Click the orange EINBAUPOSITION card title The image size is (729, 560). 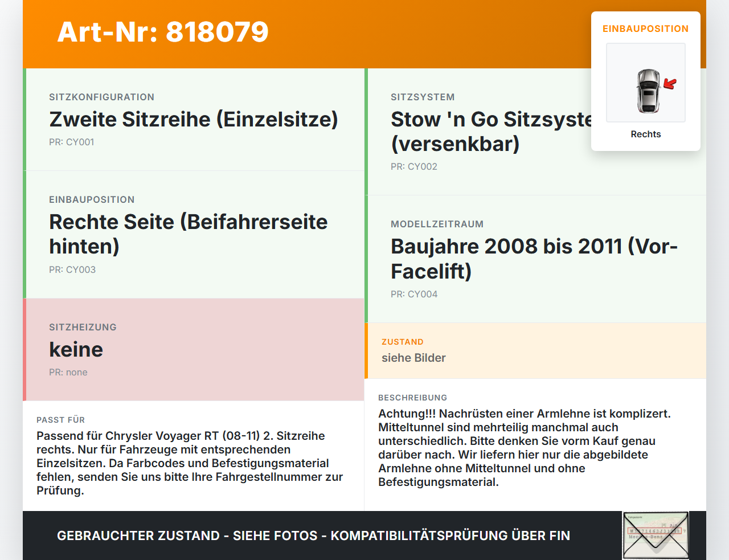646,28
